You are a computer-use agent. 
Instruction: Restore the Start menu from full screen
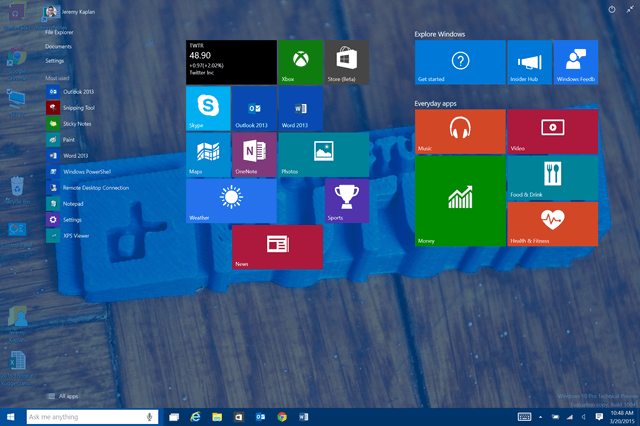coord(630,9)
